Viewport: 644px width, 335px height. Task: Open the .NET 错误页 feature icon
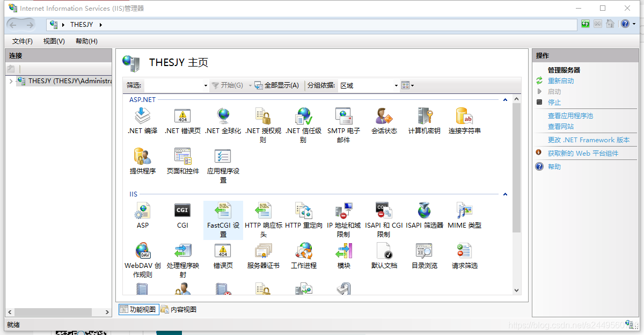[182, 121]
